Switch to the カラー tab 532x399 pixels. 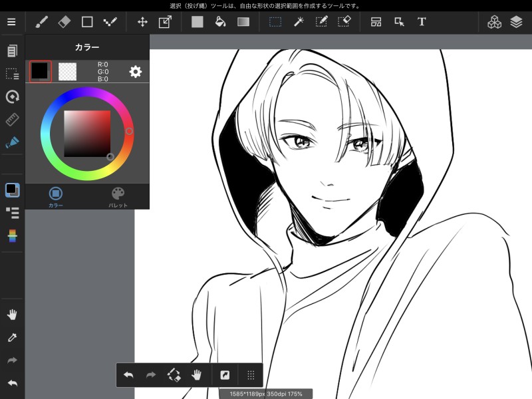(56, 197)
